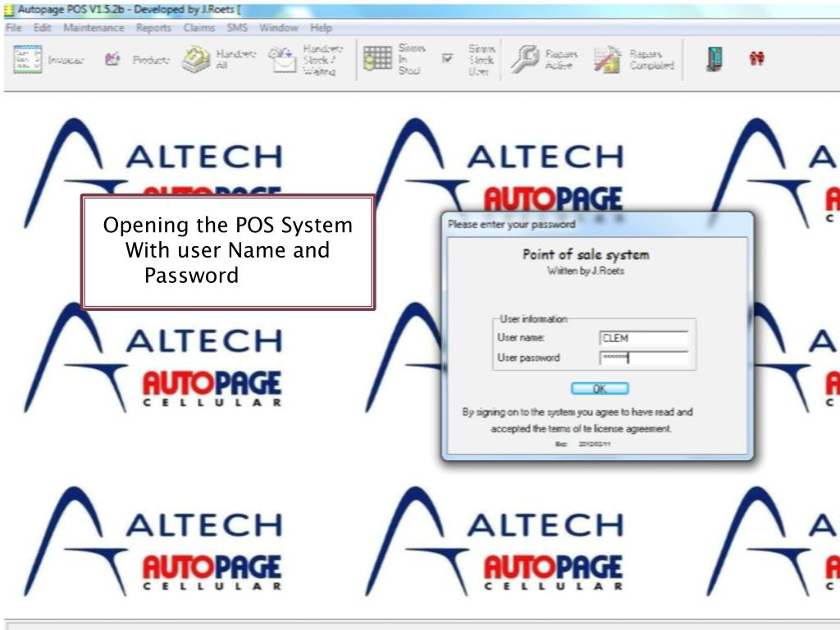
Task: Open the Sims In Stock grid icon
Action: click(377, 58)
